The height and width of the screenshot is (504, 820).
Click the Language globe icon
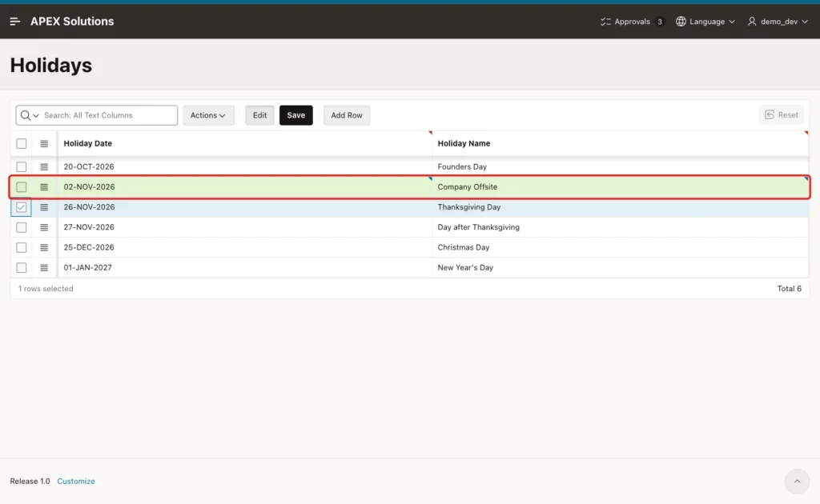point(681,22)
